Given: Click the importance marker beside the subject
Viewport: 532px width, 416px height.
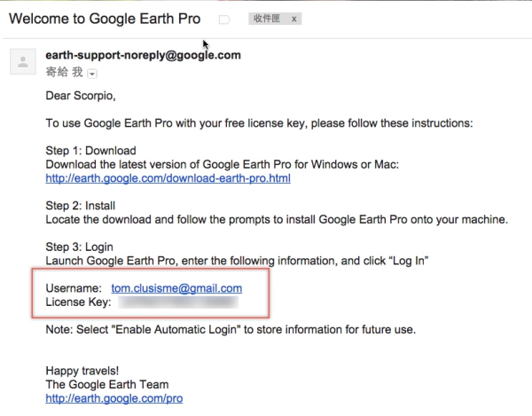Looking at the screenshot, I should 224,19.
